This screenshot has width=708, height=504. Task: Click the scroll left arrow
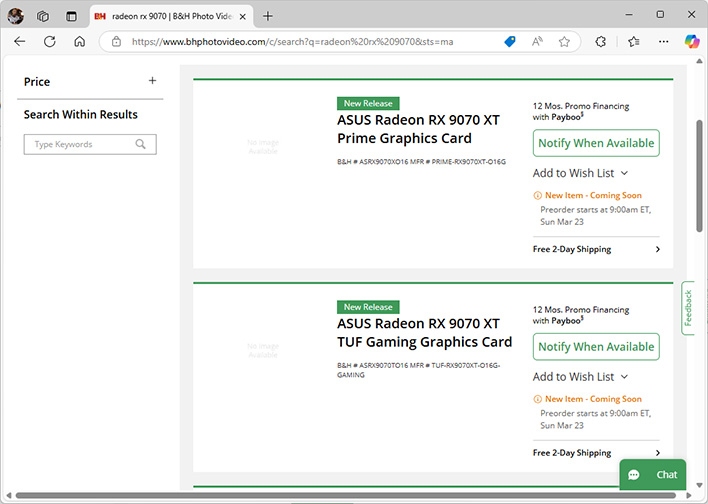click(x=9, y=496)
